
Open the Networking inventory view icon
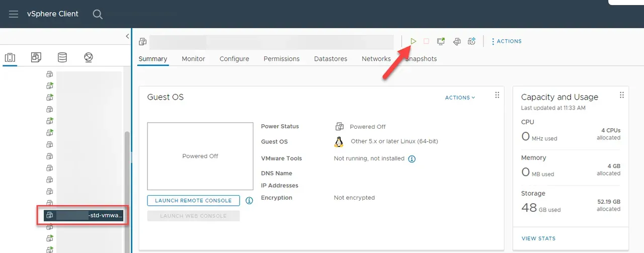[x=89, y=57]
